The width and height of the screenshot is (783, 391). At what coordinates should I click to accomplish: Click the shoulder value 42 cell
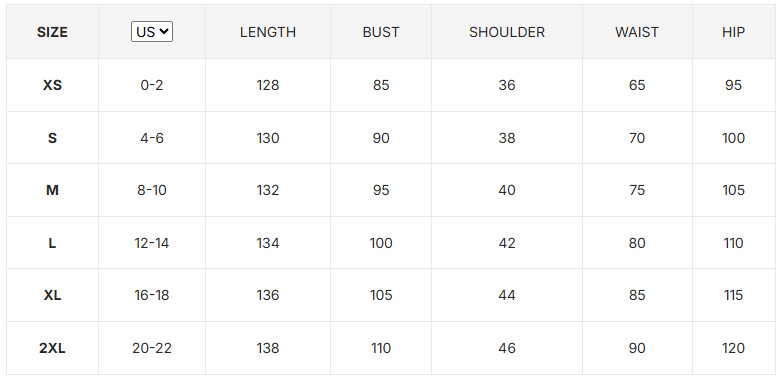[507, 243]
